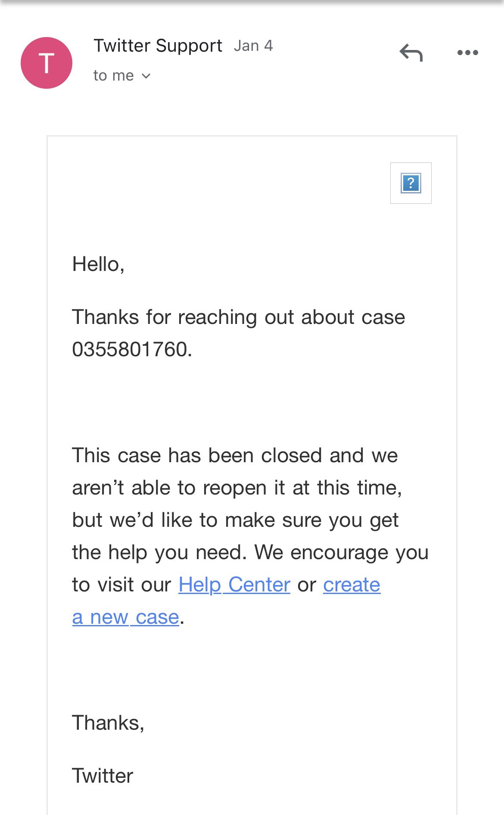Tap the 'Twitter' signature text
This screenshot has width=504, height=815.
(103, 776)
